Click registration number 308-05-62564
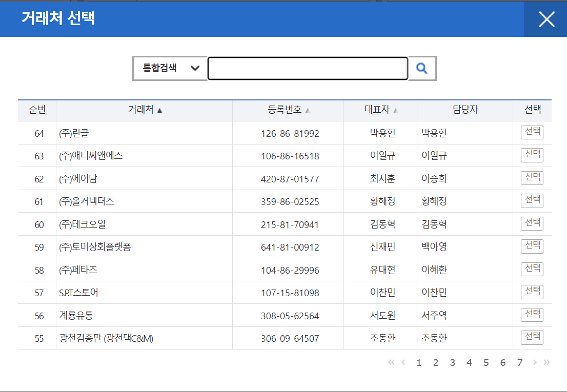 (x=290, y=316)
